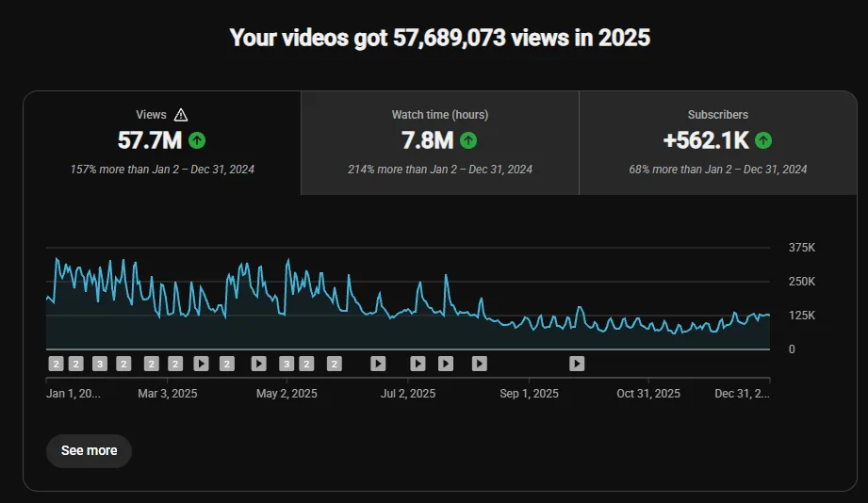This screenshot has width=868, height=503.
Task: Open the play video marker in mid-April
Action: coord(258,364)
